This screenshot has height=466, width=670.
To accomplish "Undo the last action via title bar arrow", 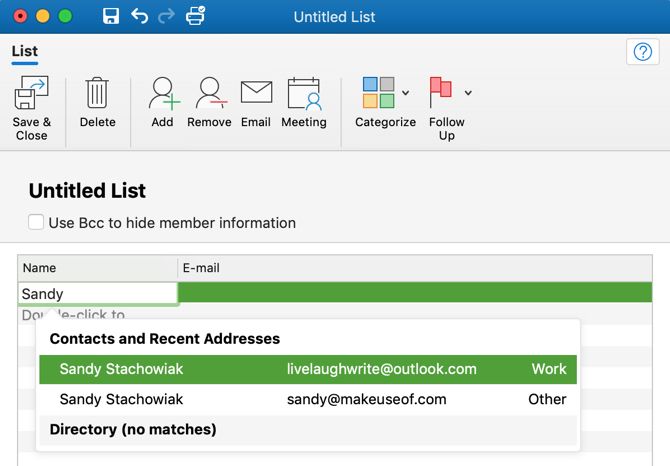I will point(139,16).
